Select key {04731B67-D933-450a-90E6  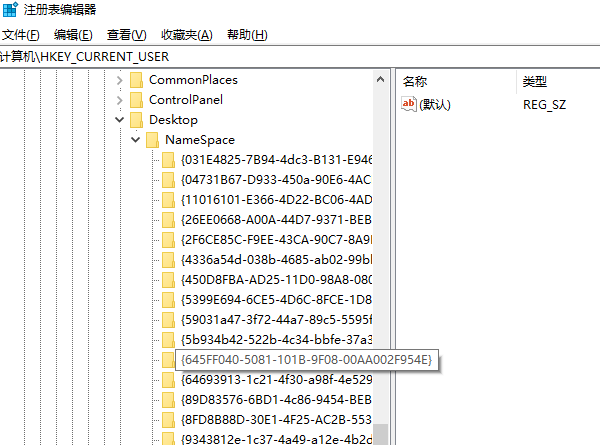pyautogui.click(x=276, y=180)
